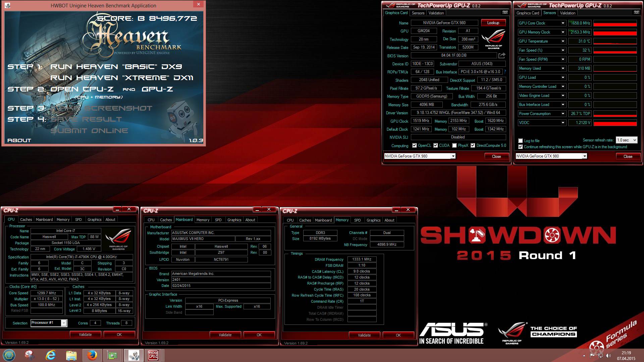Screen dimensions: 644x362
Task: Close the CPU-Z Memory window
Action: (408, 210)
